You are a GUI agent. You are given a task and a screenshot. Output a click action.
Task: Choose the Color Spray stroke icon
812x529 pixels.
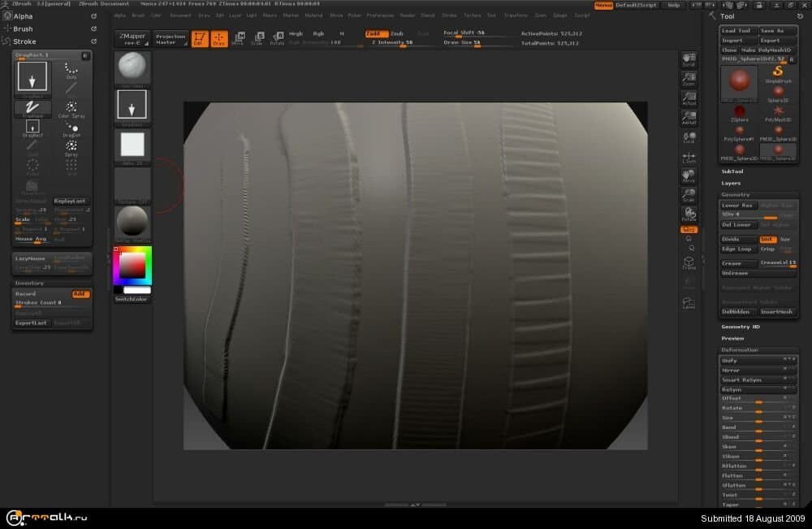(x=71, y=109)
